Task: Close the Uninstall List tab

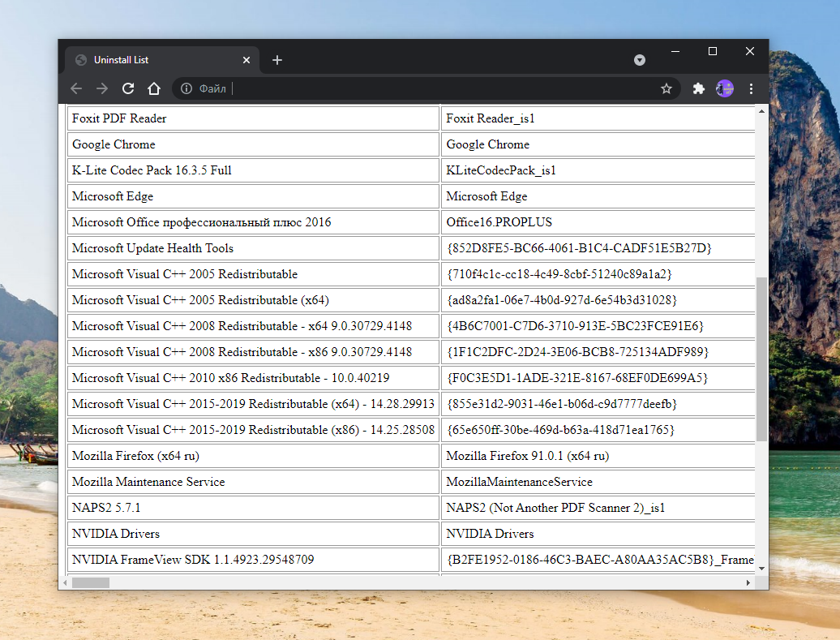Action: (x=246, y=60)
